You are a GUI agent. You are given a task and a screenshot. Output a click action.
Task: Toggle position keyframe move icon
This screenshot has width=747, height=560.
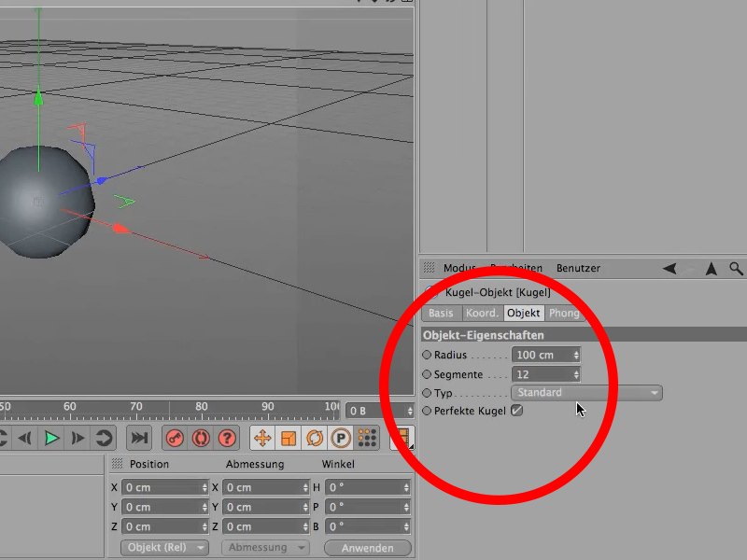pos(262,438)
